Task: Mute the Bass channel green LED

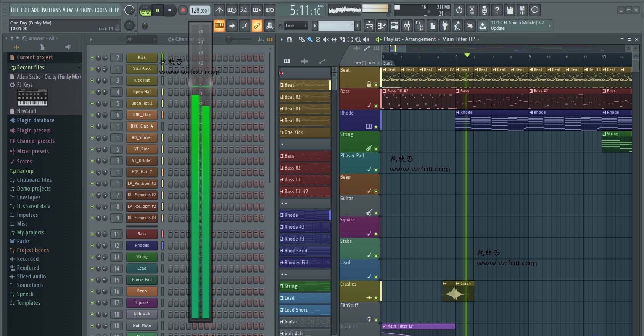Action: pyautogui.click(x=92, y=234)
